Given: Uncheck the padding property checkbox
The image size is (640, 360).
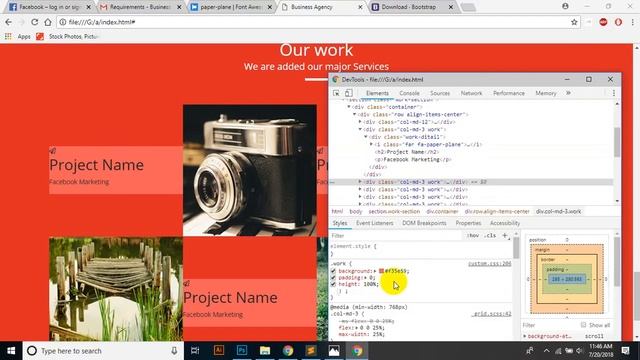Looking at the screenshot, I should click(333, 278).
